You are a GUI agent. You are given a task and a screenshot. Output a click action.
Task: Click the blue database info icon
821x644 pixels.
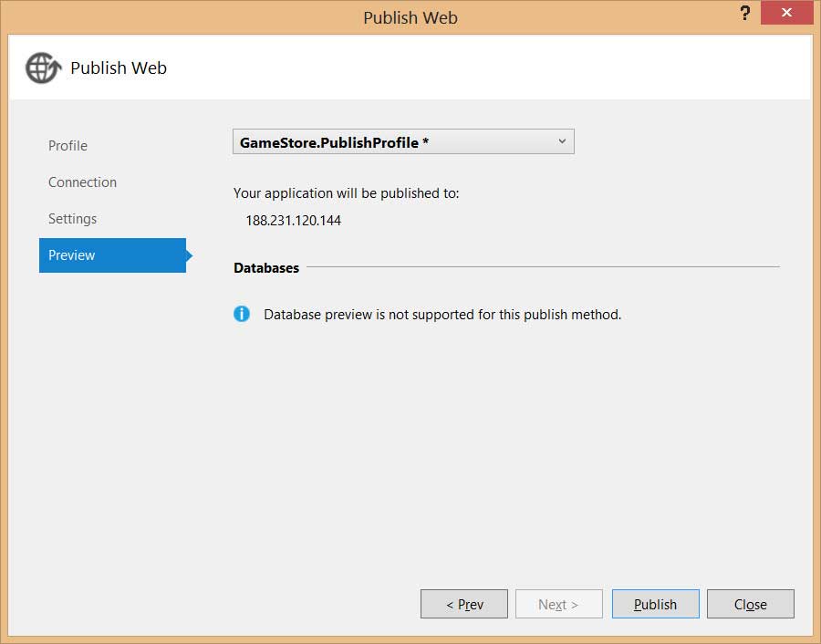pyautogui.click(x=242, y=314)
